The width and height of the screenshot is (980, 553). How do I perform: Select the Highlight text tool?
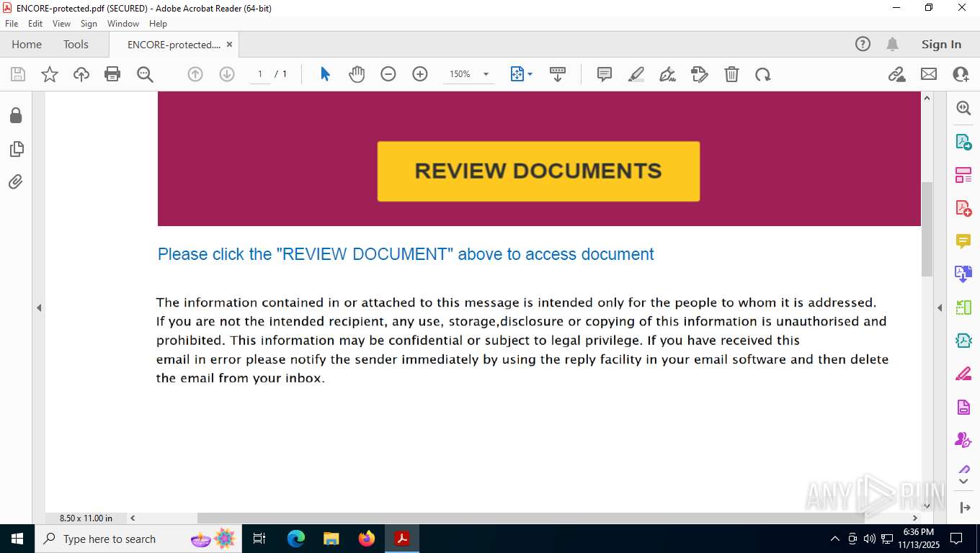[636, 74]
